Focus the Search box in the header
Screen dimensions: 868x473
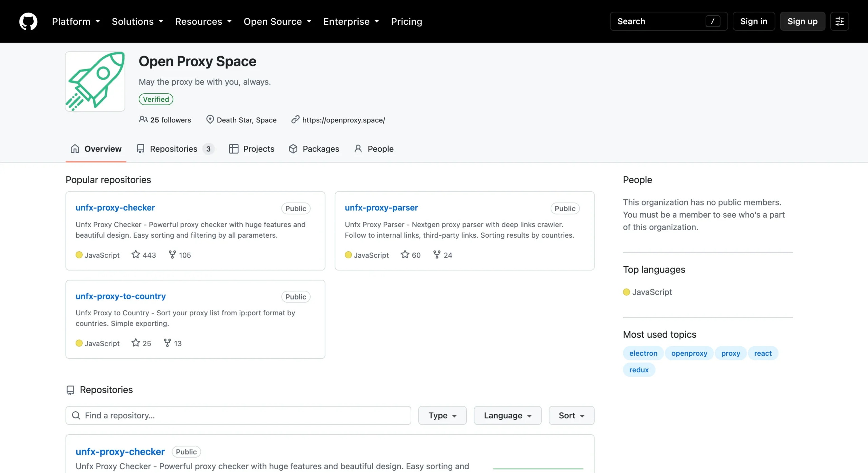pyautogui.click(x=669, y=21)
